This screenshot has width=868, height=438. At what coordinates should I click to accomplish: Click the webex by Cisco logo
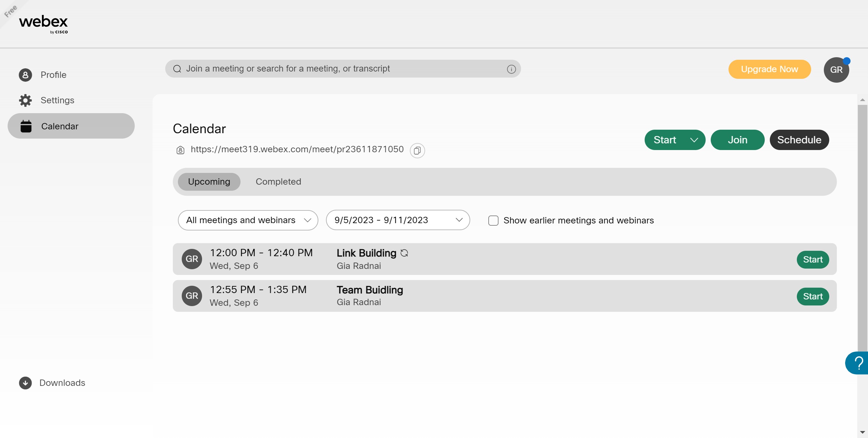[x=44, y=24]
